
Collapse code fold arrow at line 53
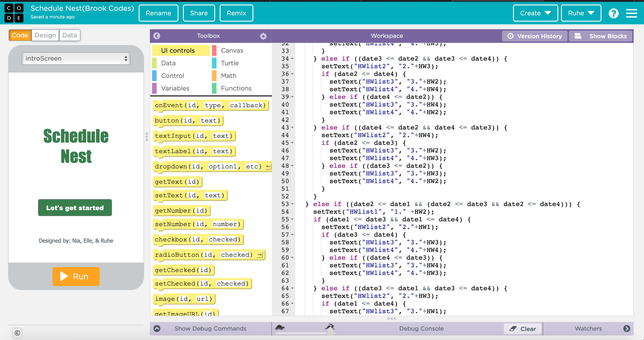click(x=292, y=204)
